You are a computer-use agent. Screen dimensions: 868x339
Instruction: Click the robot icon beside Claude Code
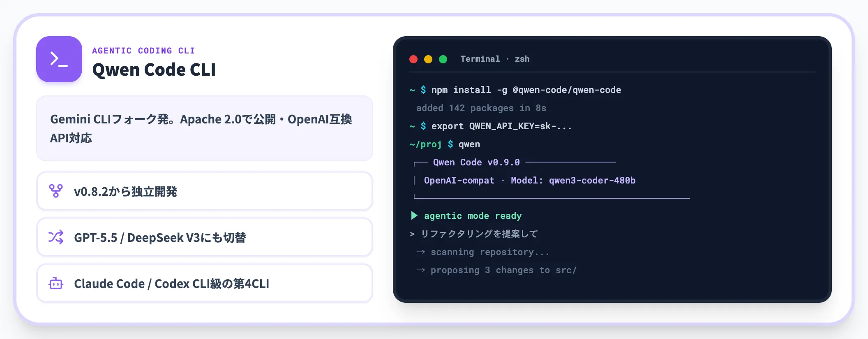point(56,283)
